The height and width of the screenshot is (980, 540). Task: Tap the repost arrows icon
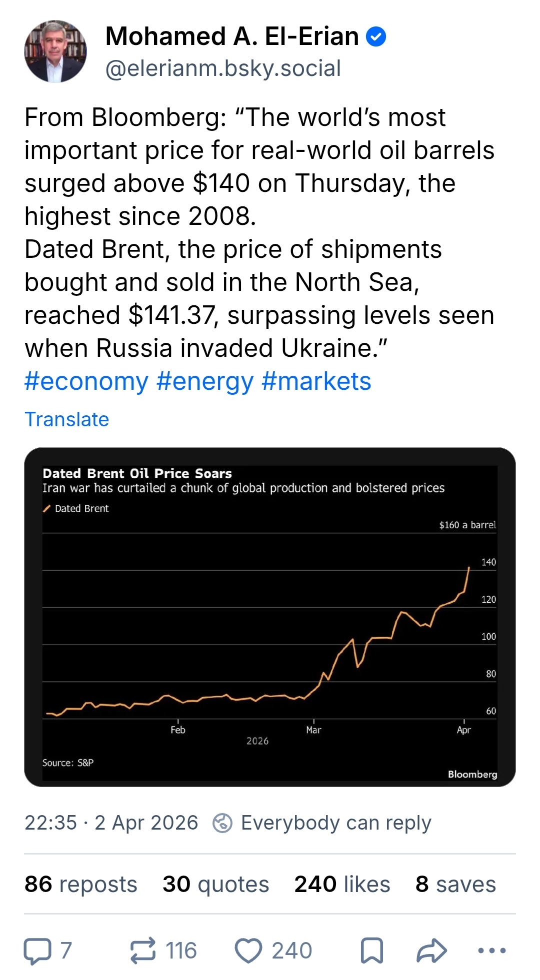(143, 951)
